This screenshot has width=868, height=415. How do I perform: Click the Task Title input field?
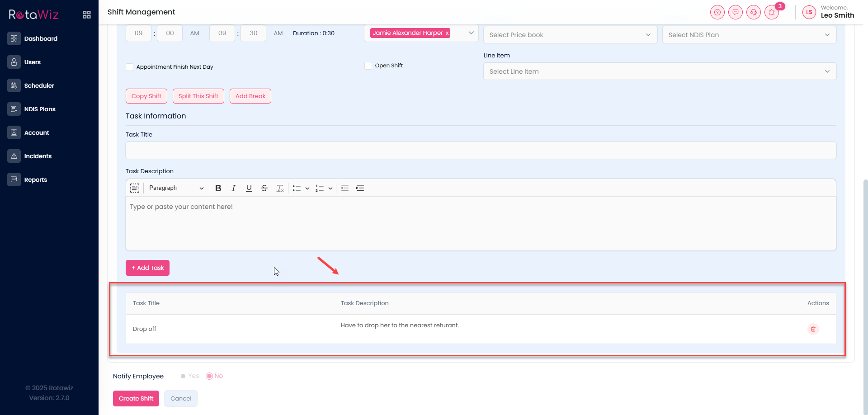(481, 151)
